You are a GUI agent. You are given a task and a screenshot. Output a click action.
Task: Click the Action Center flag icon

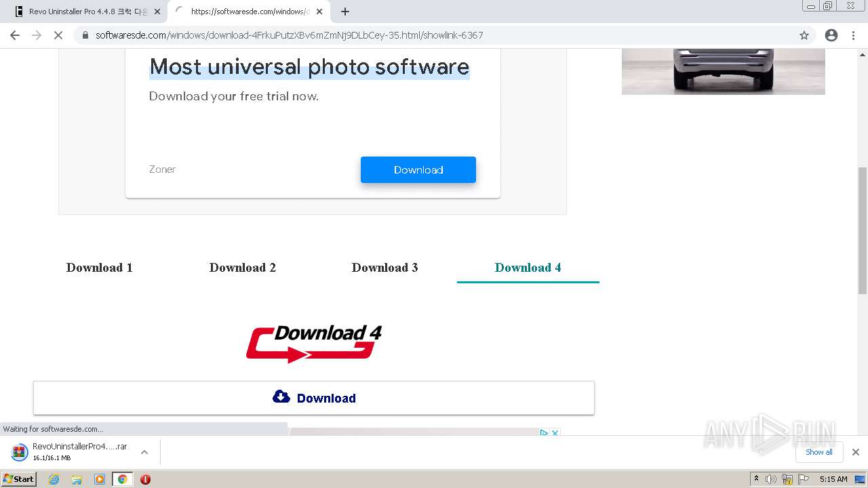click(803, 479)
